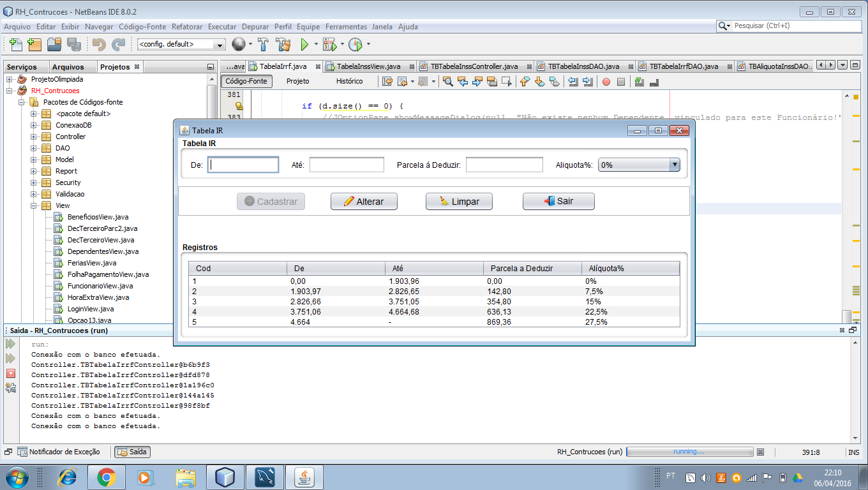Click the Alterar button
This screenshot has width=868, height=490.
pyautogui.click(x=364, y=202)
